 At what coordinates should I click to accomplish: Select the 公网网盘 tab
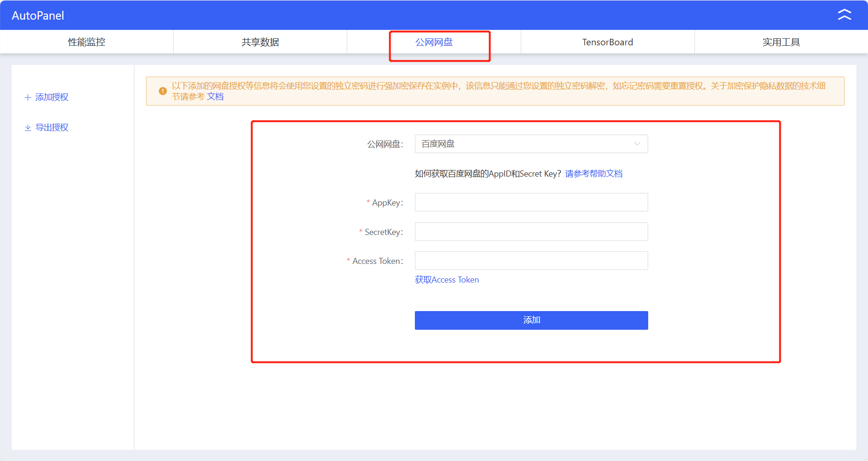(434, 42)
